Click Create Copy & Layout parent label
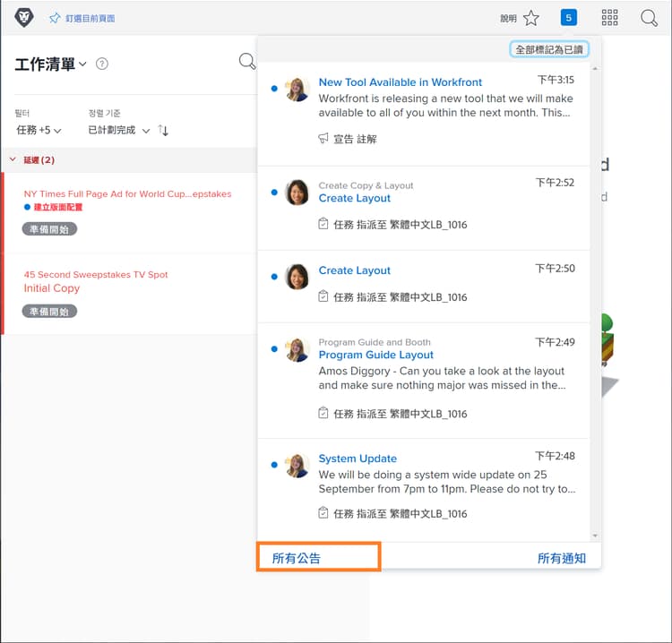 (366, 185)
